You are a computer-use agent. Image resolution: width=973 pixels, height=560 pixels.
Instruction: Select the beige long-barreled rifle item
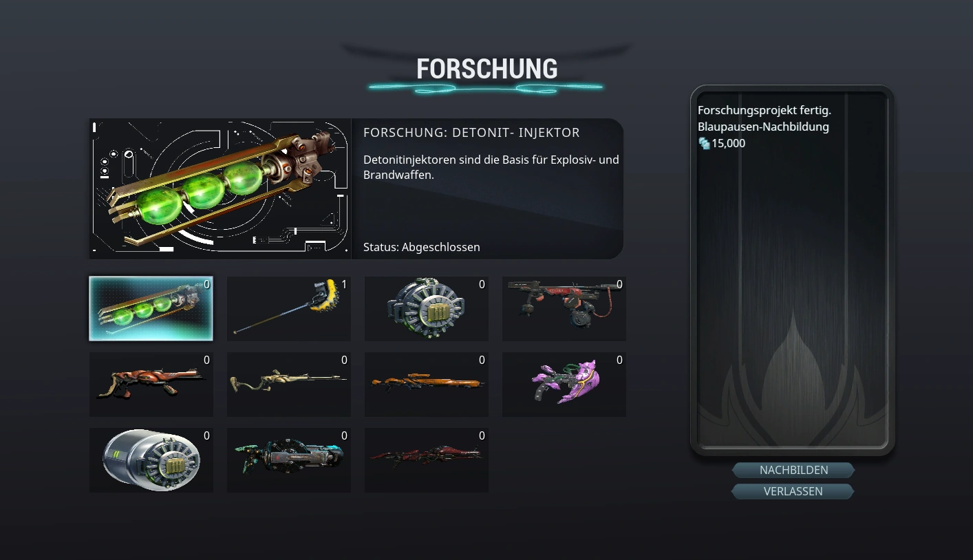[289, 385]
